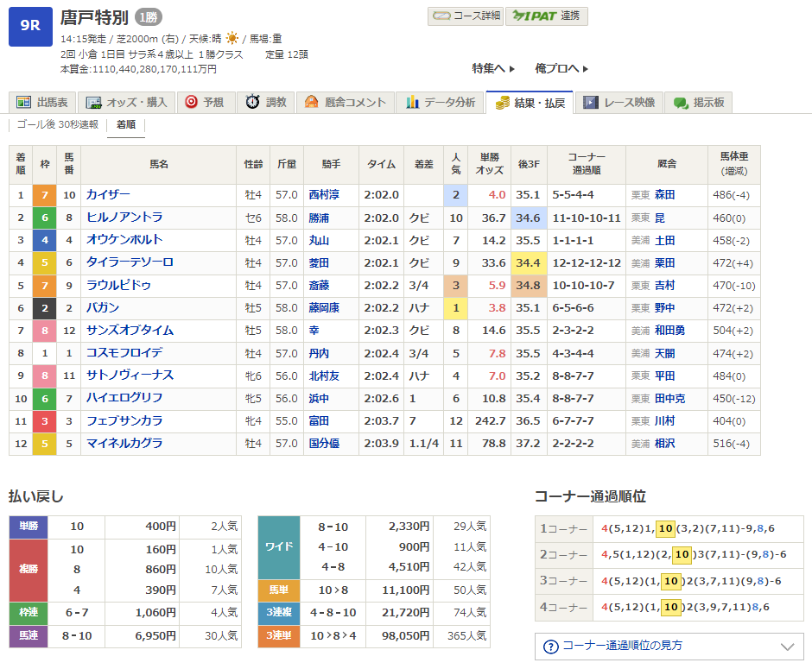Open the horse page for ヒルノアントラ
This screenshot has width=812, height=669.
(x=124, y=218)
